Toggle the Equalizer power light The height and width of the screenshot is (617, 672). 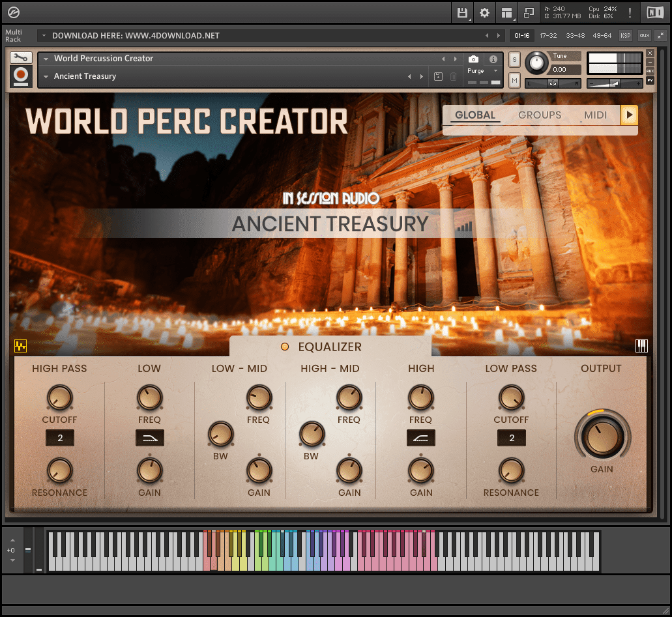click(x=285, y=347)
